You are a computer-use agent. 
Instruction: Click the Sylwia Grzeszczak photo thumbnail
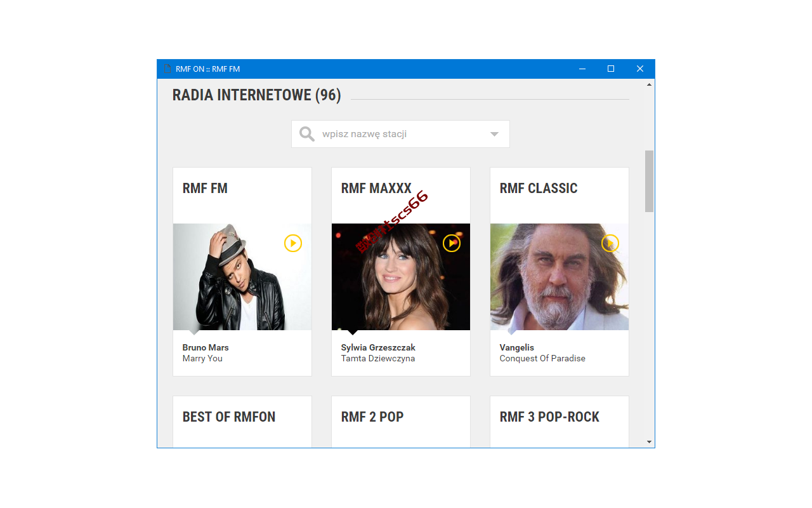coord(401,277)
